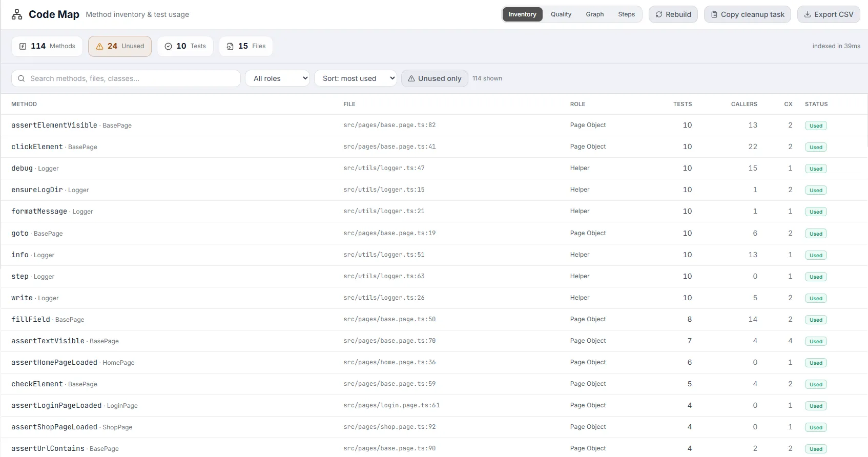This screenshot has width=868, height=457.
Task: Select the step · Logger method
Action: coord(33,276)
